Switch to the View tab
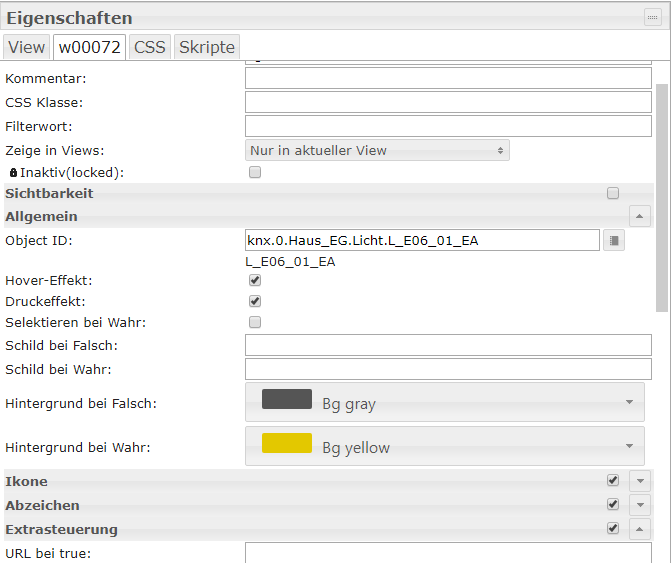 [27, 47]
